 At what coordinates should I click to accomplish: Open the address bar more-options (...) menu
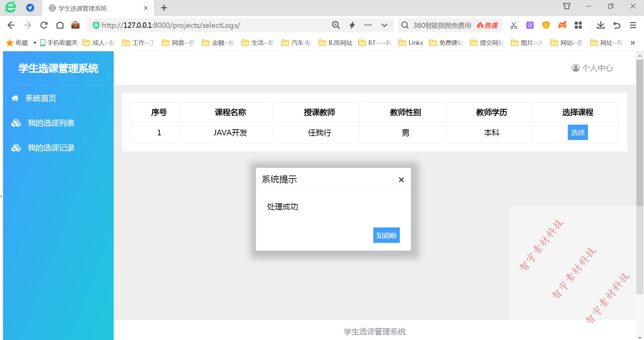tap(368, 25)
